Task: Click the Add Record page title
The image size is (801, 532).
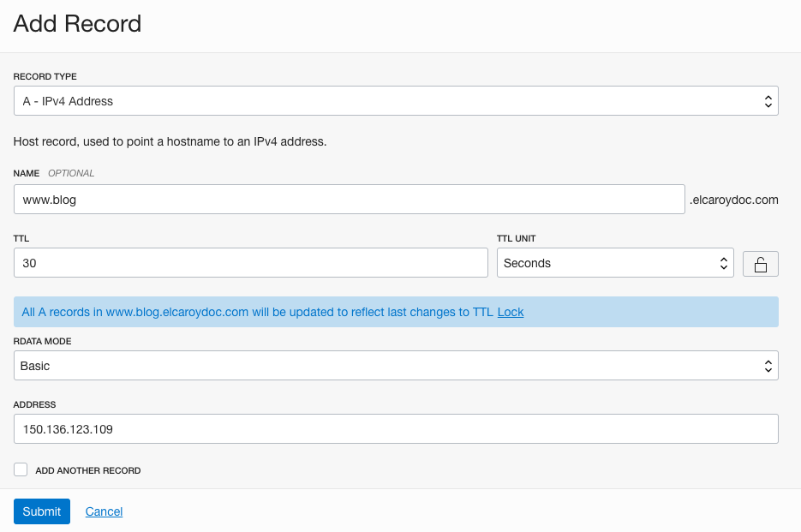Action: pos(77,24)
